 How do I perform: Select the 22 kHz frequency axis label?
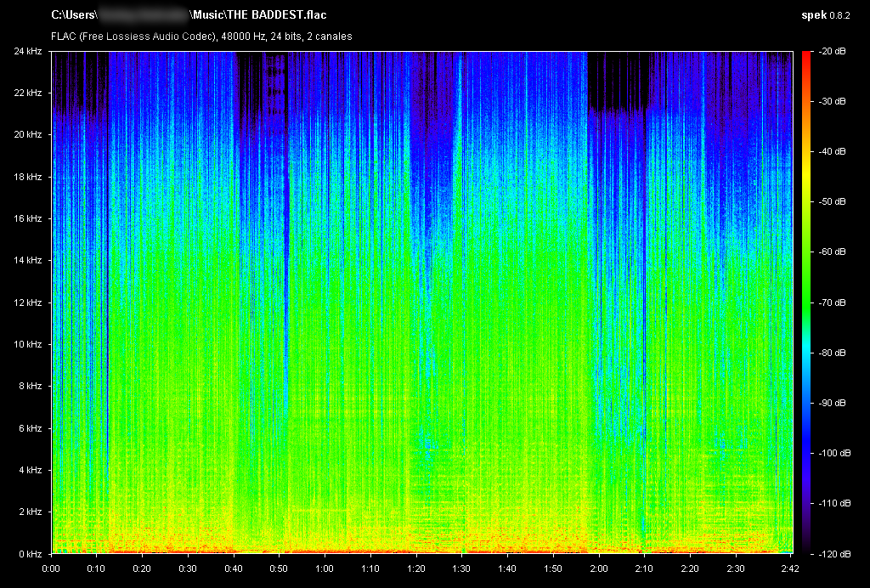pos(28,93)
